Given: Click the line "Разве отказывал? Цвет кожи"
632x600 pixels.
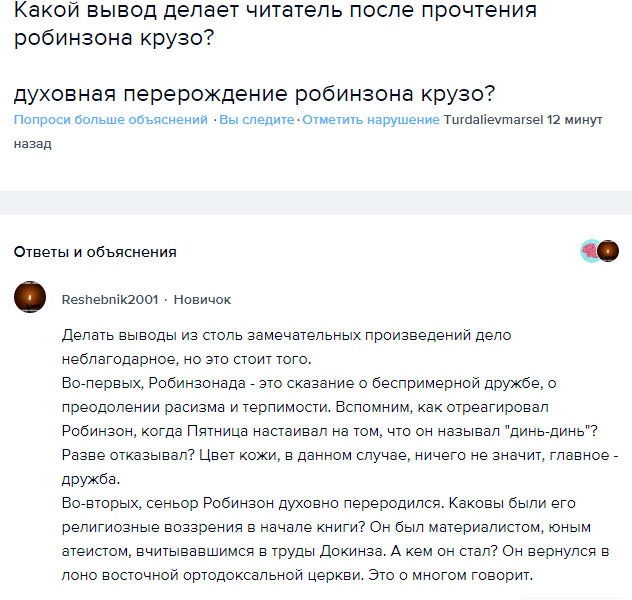Looking at the screenshot, I should click(300, 456).
